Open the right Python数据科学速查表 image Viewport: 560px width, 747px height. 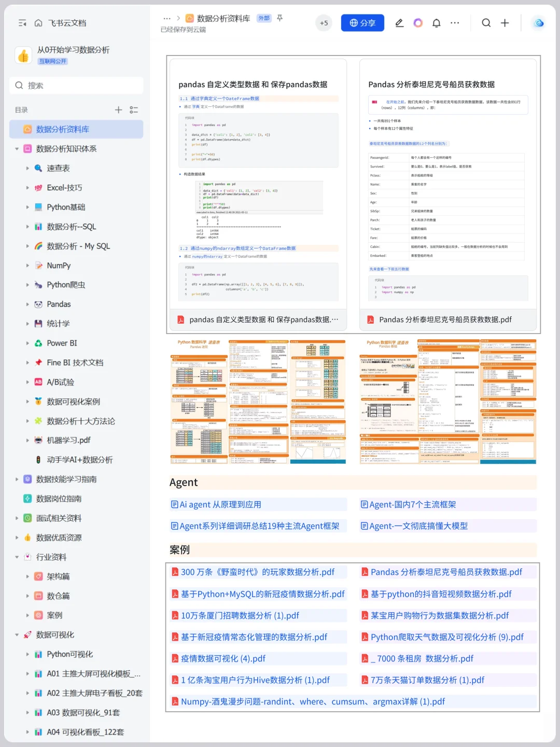pyautogui.click(x=448, y=402)
